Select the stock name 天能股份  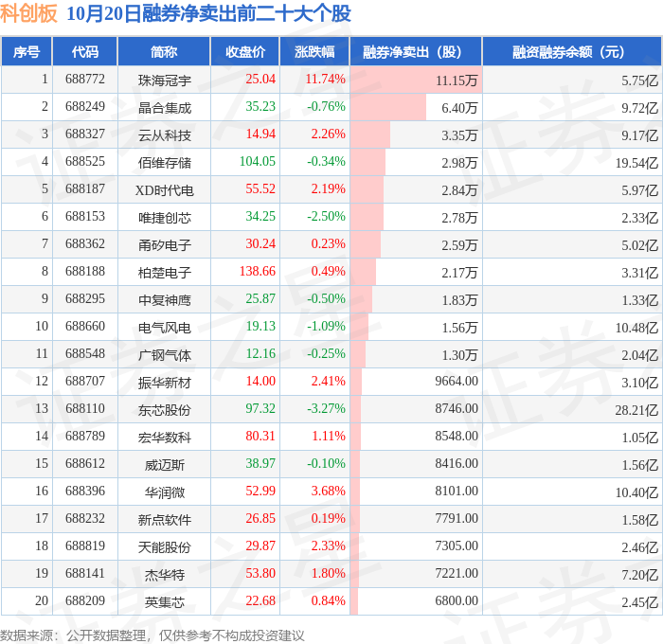click(165, 547)
